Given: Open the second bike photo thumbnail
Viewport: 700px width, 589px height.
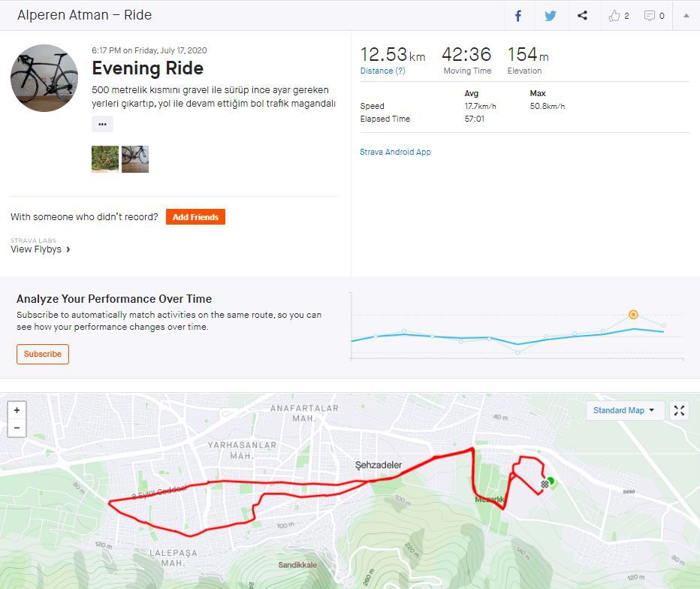Looking at the screenshot, I should pos(135,159).
